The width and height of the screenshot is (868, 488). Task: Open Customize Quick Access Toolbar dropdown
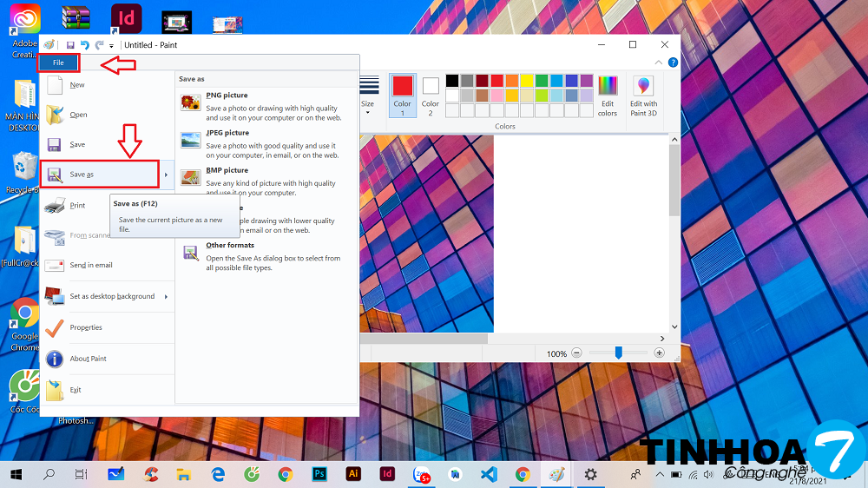(x=111, y=46)
